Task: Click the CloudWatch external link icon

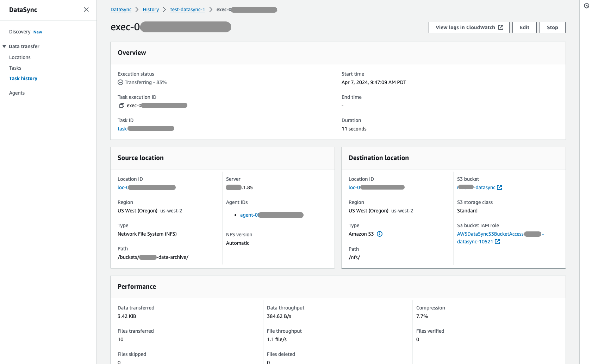Action: click(501, 27)
